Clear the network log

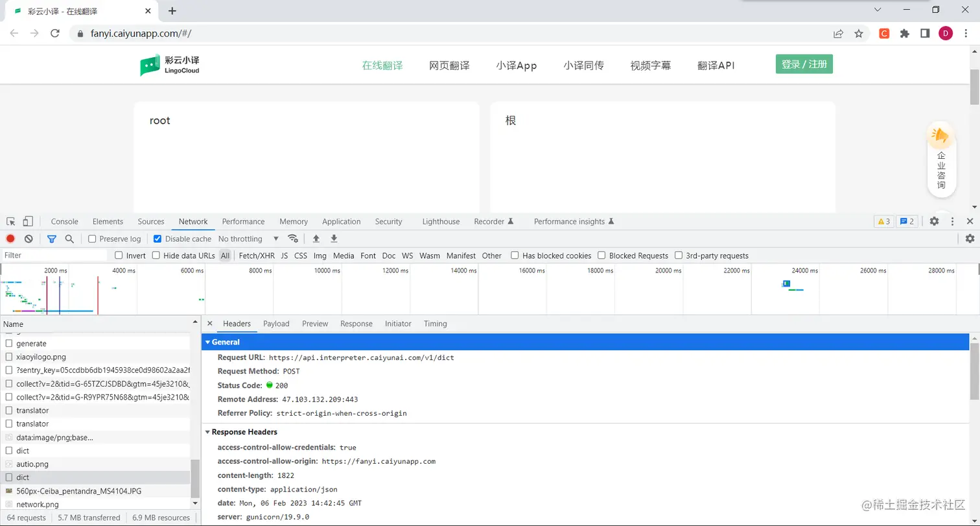click(29, 239)
